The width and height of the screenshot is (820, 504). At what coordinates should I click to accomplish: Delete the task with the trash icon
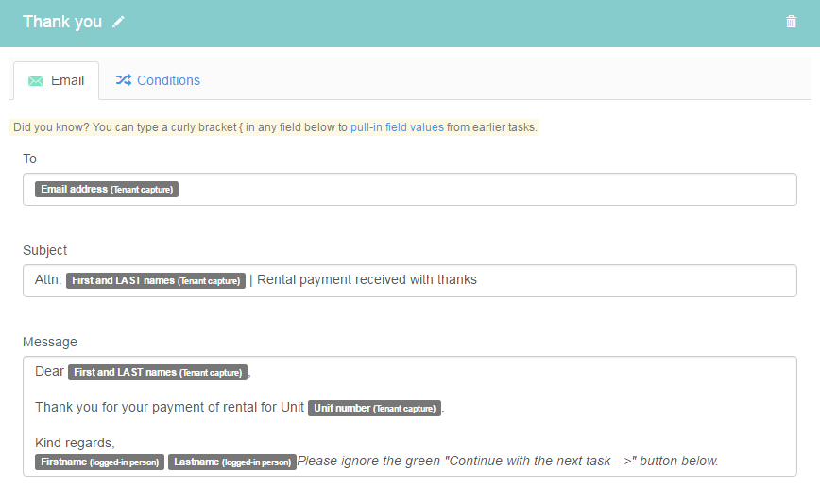click(791, 22)
